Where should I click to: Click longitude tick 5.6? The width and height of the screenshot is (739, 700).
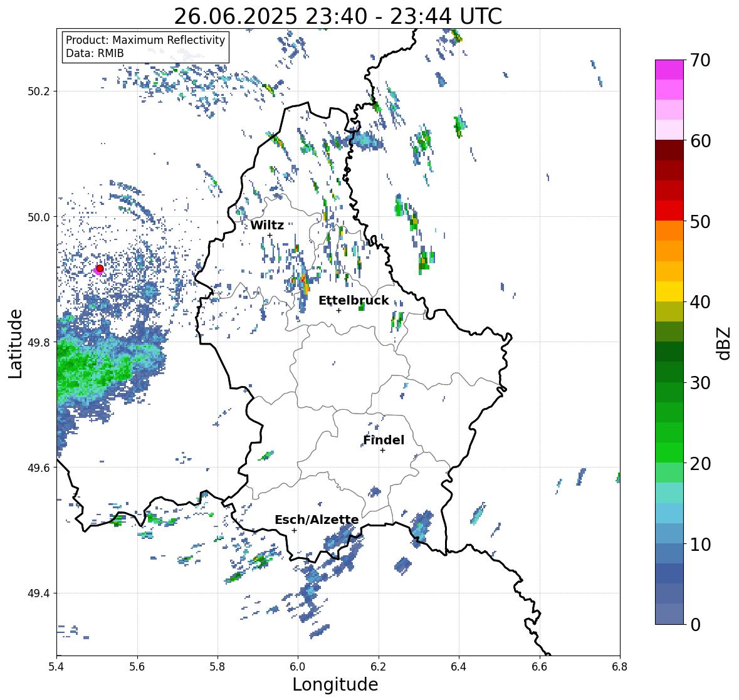click(x=137, y=667)
